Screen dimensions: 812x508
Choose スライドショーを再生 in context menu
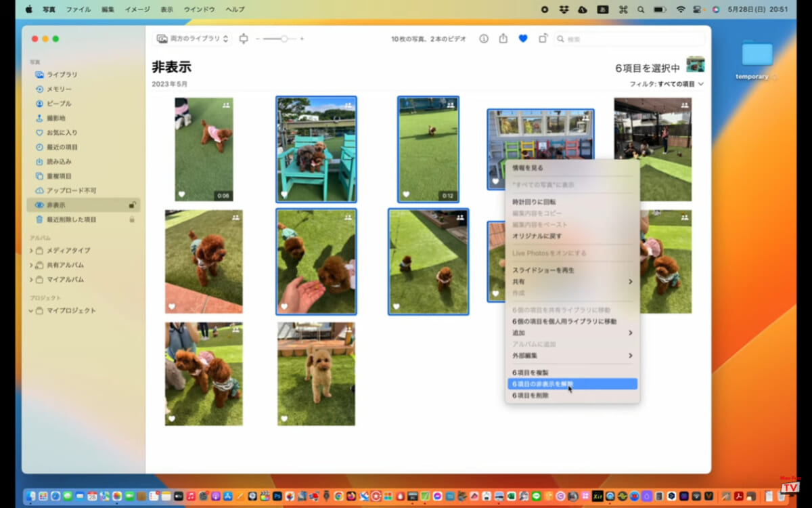point(572,270)
